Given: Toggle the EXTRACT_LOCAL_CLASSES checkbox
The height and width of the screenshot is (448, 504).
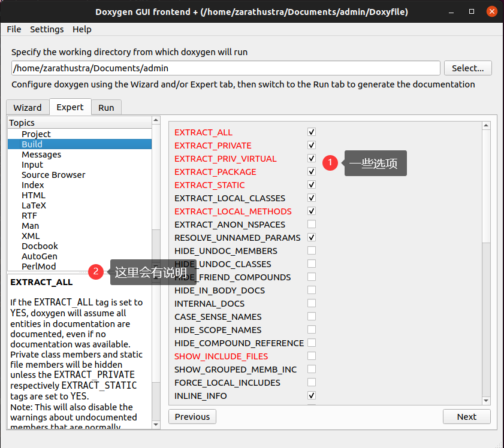Looking at the screenshot, I should click(311, 198).
